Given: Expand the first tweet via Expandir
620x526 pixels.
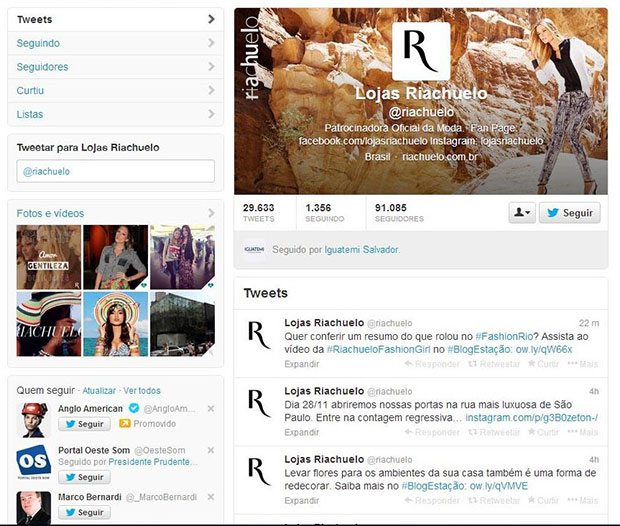Looking at the screenshot, I should click(x=302, y=364).
